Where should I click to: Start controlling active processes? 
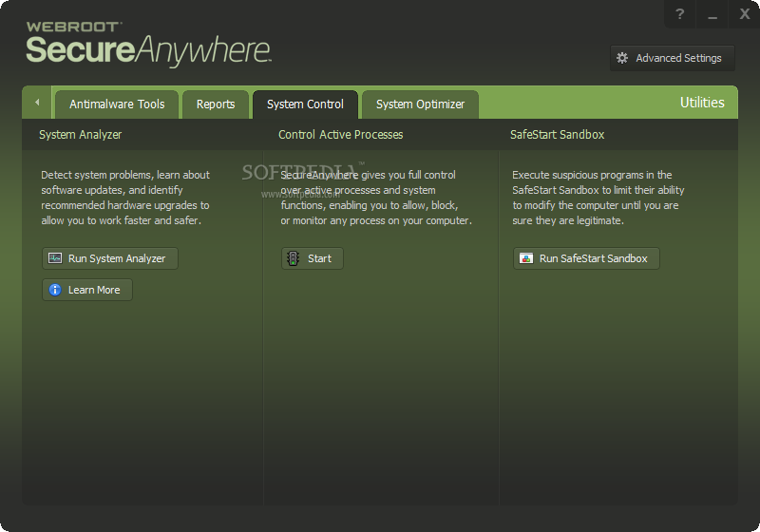[x=313, y=258]
